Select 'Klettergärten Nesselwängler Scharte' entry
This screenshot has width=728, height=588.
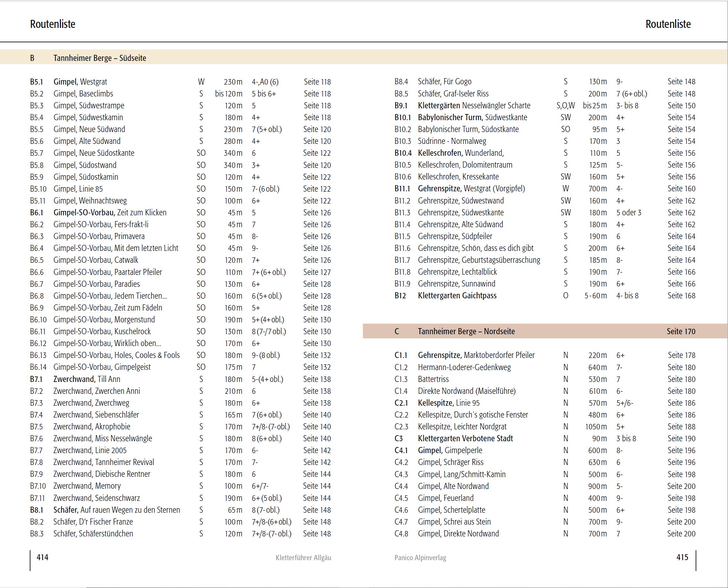click(474, 105)
